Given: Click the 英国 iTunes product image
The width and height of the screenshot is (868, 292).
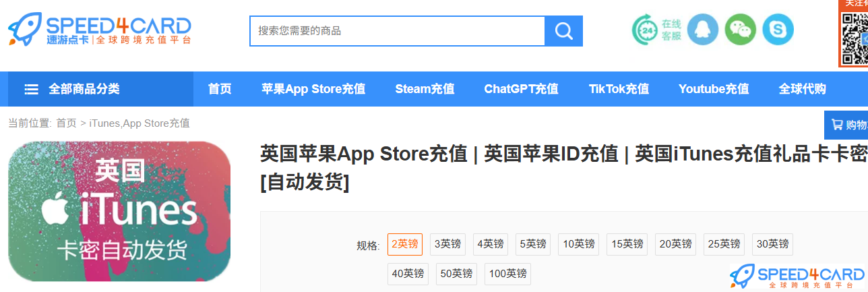Looking at the screenshot, I should pos(119,211).
